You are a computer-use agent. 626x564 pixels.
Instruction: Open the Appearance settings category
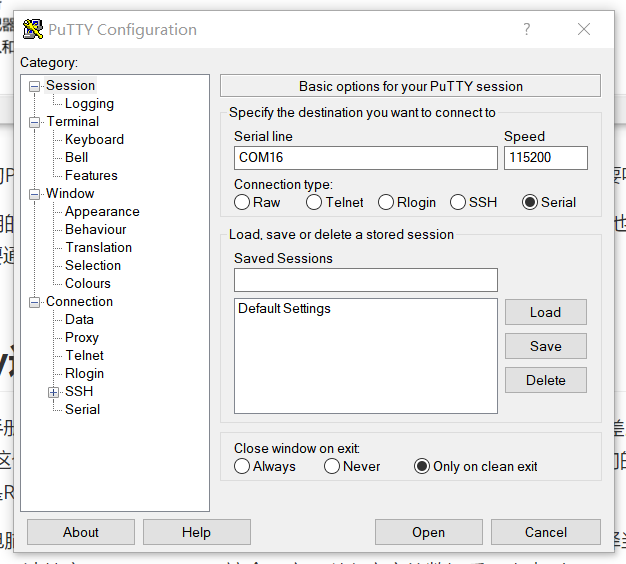coord(102,211)
